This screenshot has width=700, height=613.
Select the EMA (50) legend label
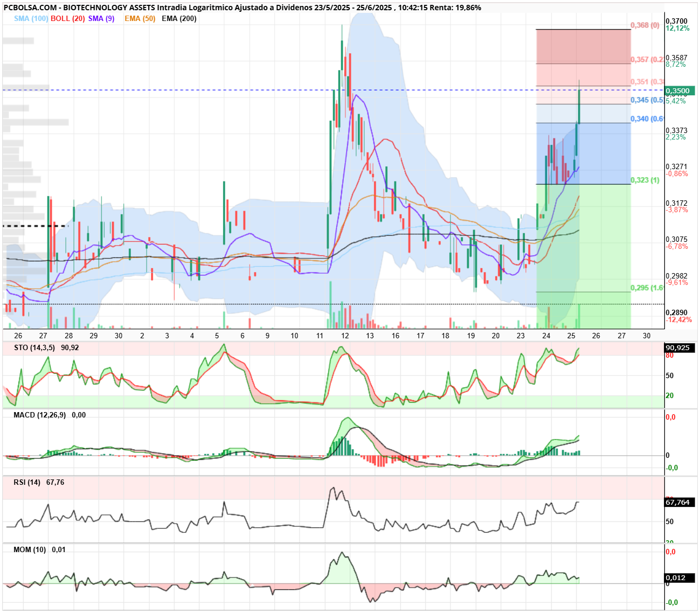(140, 18)
